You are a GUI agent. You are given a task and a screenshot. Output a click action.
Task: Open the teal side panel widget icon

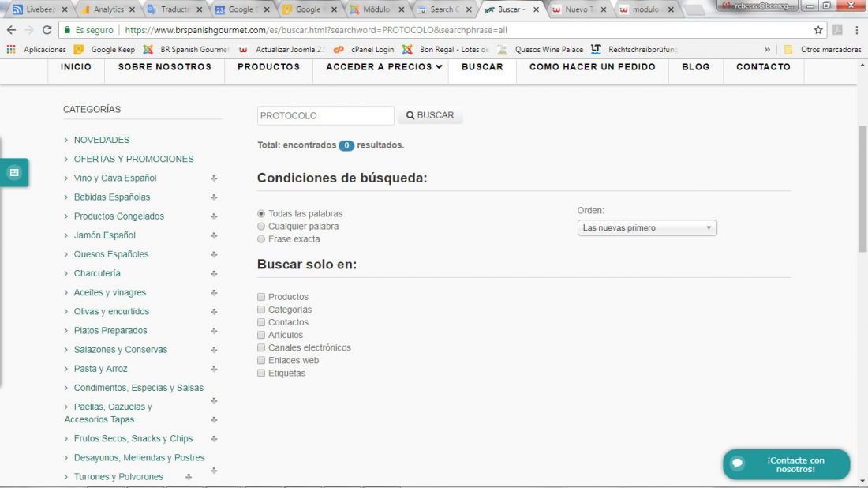click(x=14, y=172)
